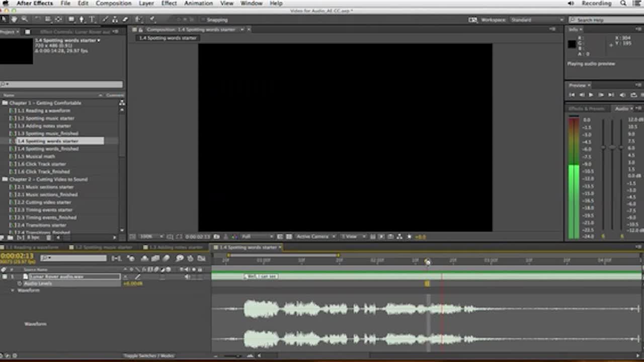Click the viewer region of interest icon

tap(279, 236)
